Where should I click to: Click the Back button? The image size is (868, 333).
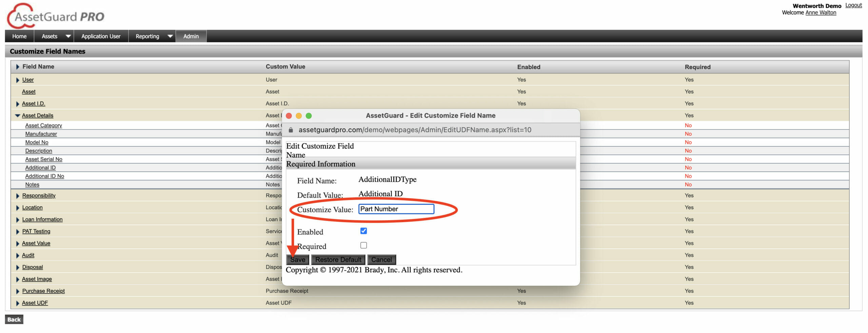click(x=14, y=319)
